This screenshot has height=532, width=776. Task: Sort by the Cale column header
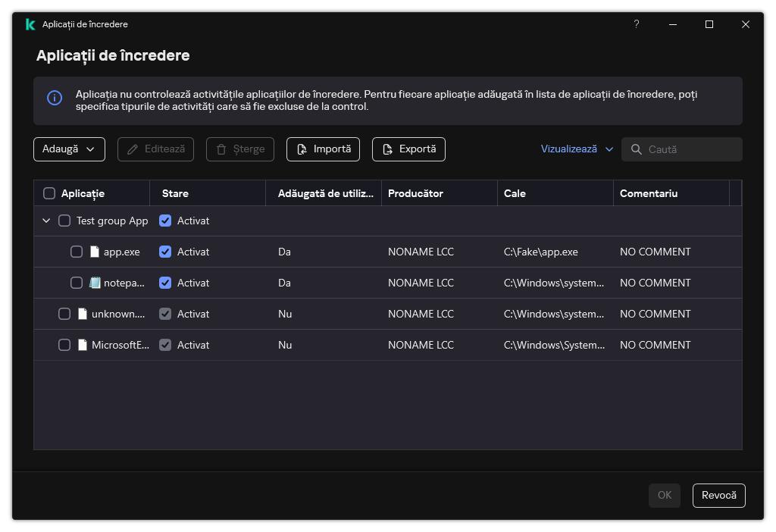(515, 193)
